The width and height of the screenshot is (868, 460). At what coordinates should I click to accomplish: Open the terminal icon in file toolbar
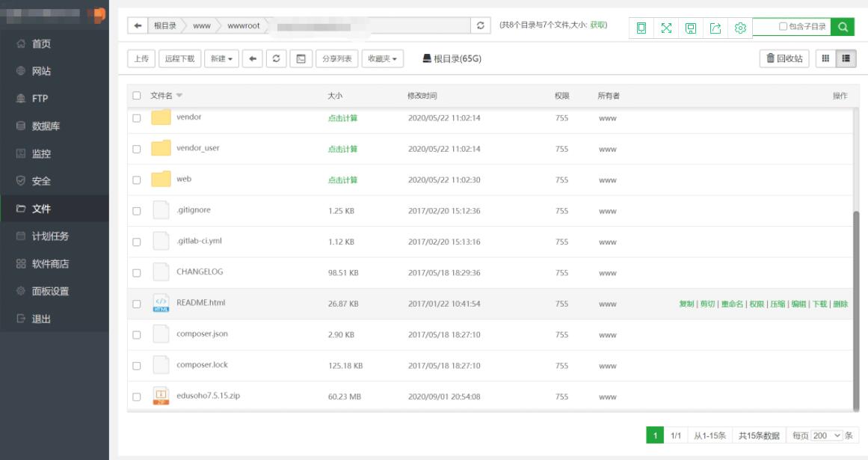click(x=301, y=58)
